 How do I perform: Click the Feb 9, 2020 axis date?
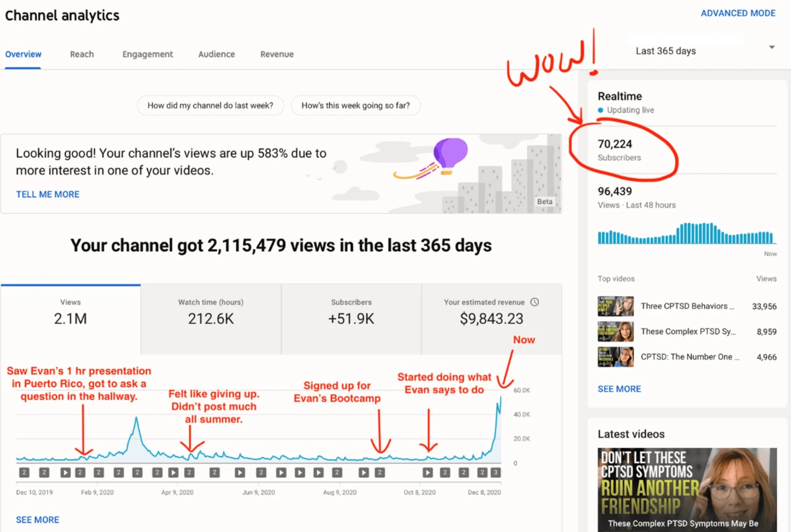click(x=97, y=492)
